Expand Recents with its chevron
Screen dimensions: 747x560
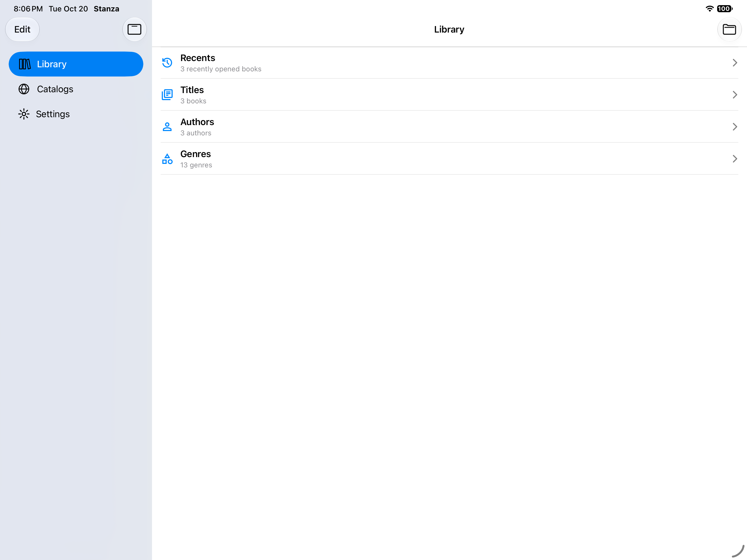click(735, 63)
